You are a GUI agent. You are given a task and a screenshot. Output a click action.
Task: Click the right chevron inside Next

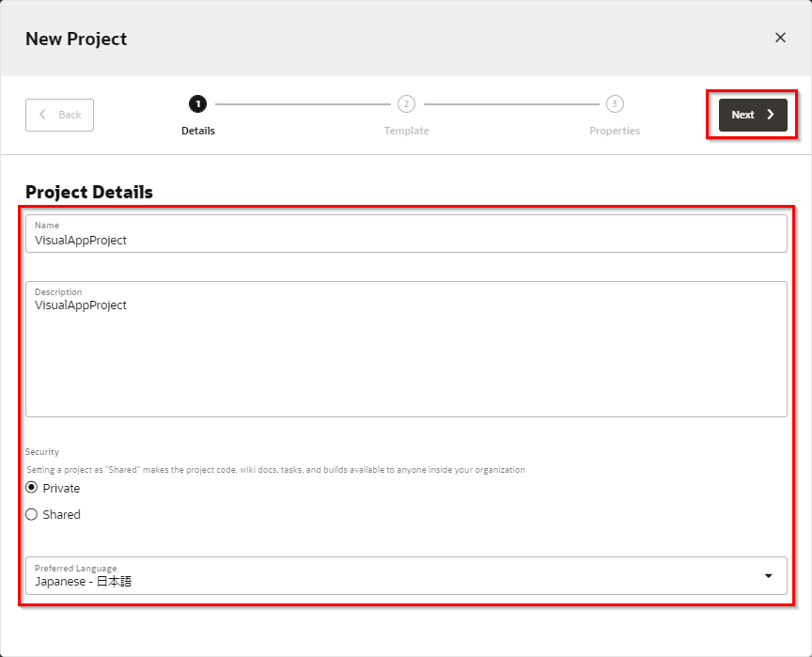coord(771,115)
